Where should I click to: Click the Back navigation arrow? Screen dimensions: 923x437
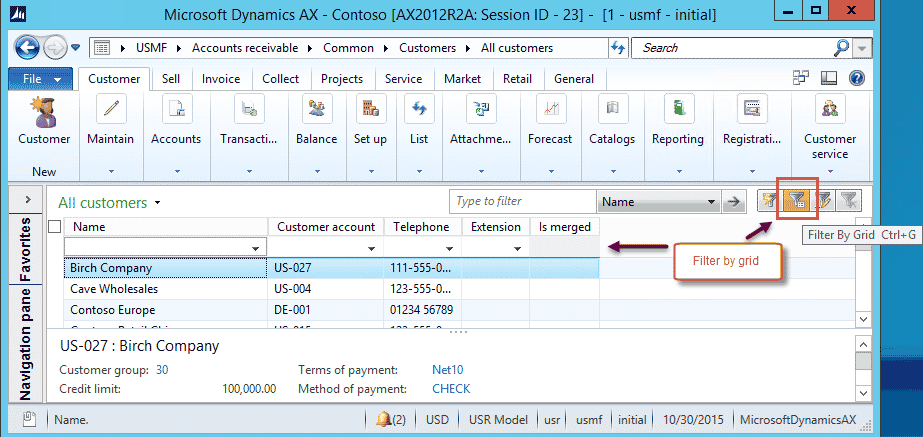point(26,48)
